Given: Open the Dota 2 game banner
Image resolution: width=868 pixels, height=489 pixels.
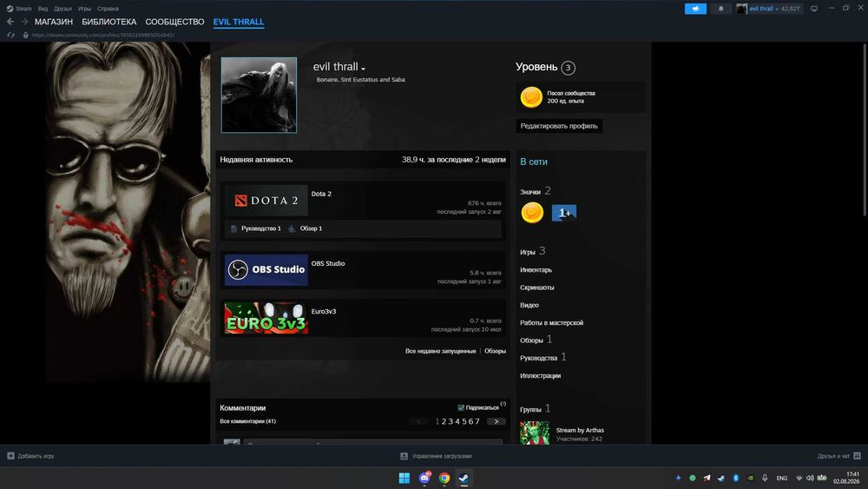Looking at the screenshot, I should pos(266,201).
